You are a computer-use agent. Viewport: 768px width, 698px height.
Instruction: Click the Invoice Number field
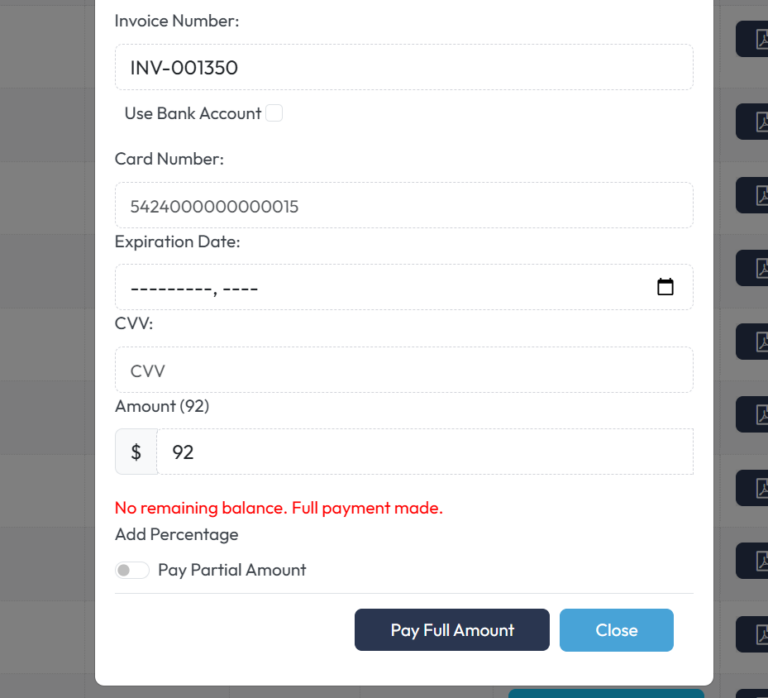[x=403, y=68]
